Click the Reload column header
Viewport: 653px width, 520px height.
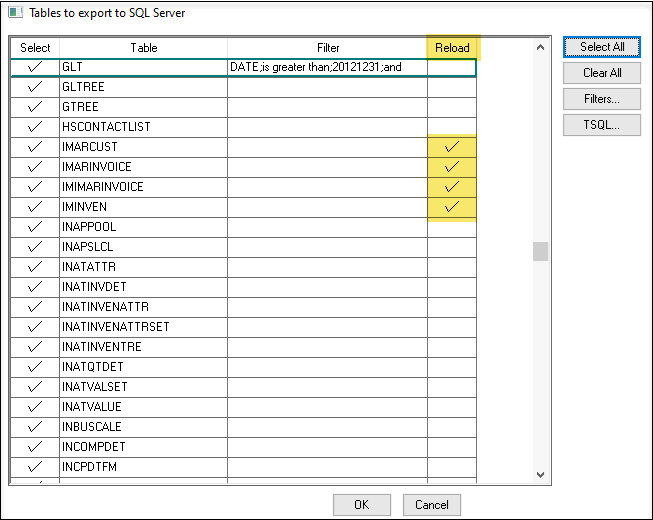pos(451,48)
